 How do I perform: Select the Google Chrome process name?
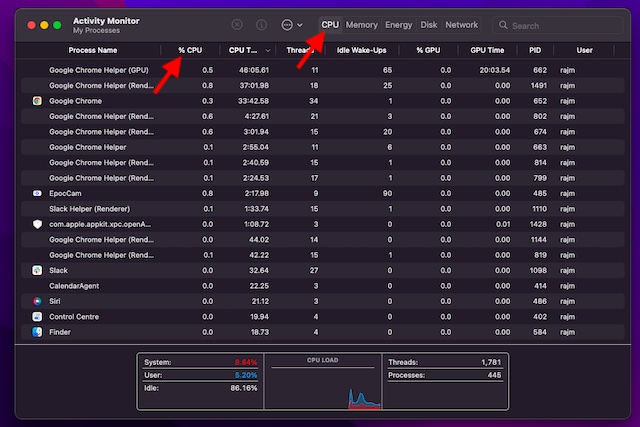coord(76,101)
